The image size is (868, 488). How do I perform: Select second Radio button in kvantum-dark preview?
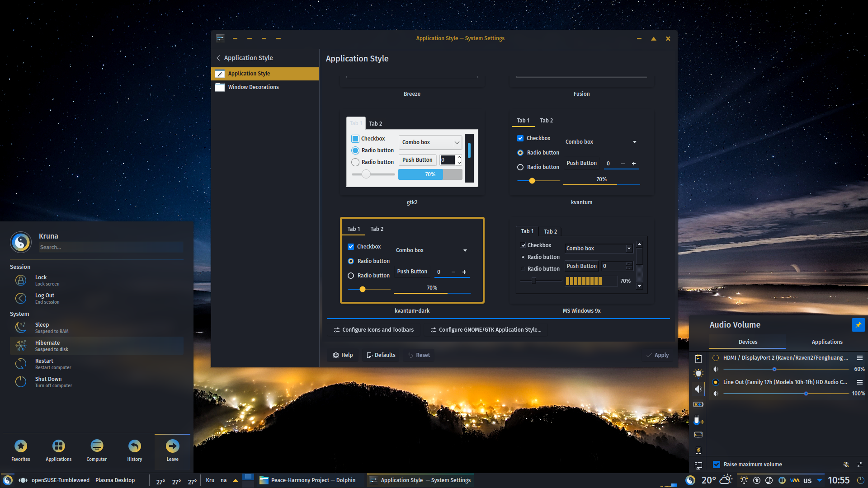pos(351,276)
